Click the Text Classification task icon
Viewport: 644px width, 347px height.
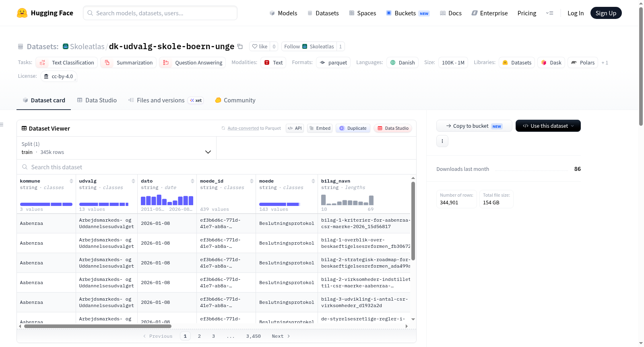(x=42, y=62)
